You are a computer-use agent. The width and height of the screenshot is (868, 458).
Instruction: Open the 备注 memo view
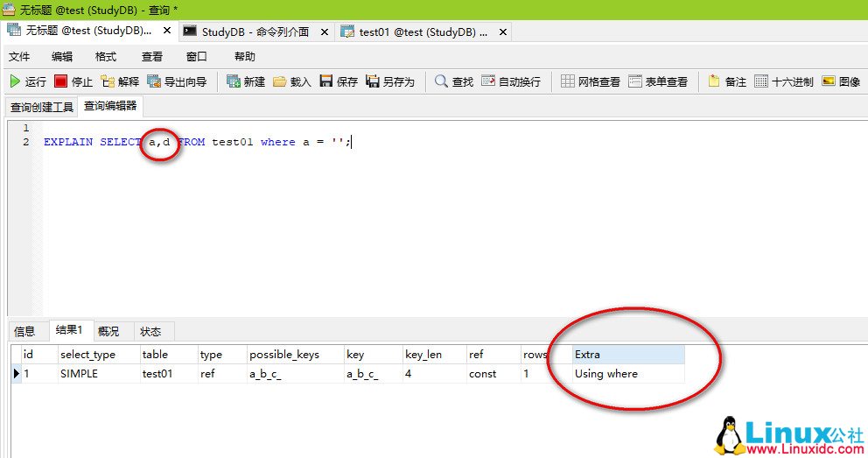click(727, 82)
